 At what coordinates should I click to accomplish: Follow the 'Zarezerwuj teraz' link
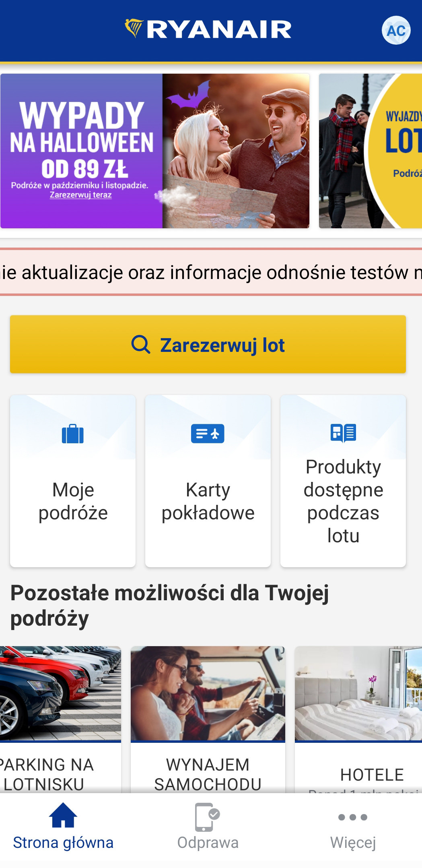[80, 195]
